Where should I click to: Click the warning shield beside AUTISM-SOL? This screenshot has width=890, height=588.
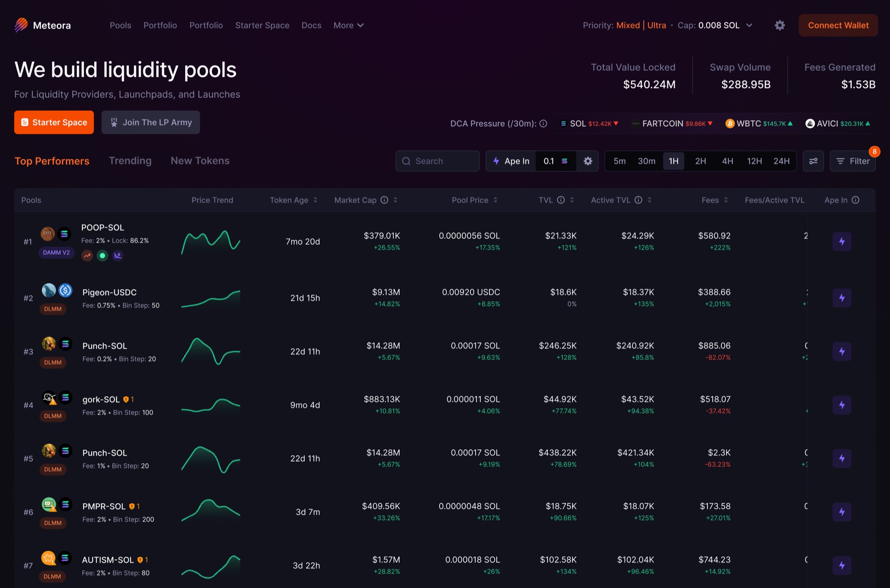pyautogui.click(x=140, y=560)
